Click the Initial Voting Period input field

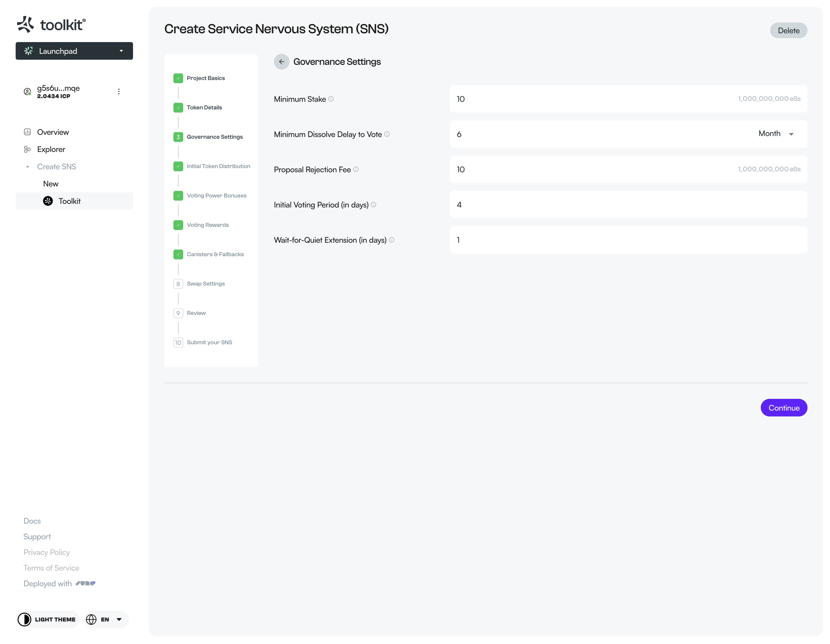click(x=628, y=205)
